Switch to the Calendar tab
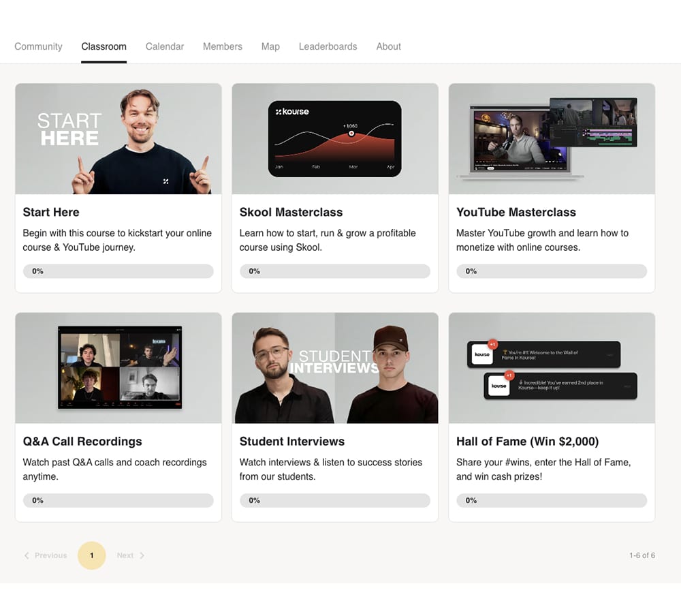681x616 pixels. [x=165, y=46]
